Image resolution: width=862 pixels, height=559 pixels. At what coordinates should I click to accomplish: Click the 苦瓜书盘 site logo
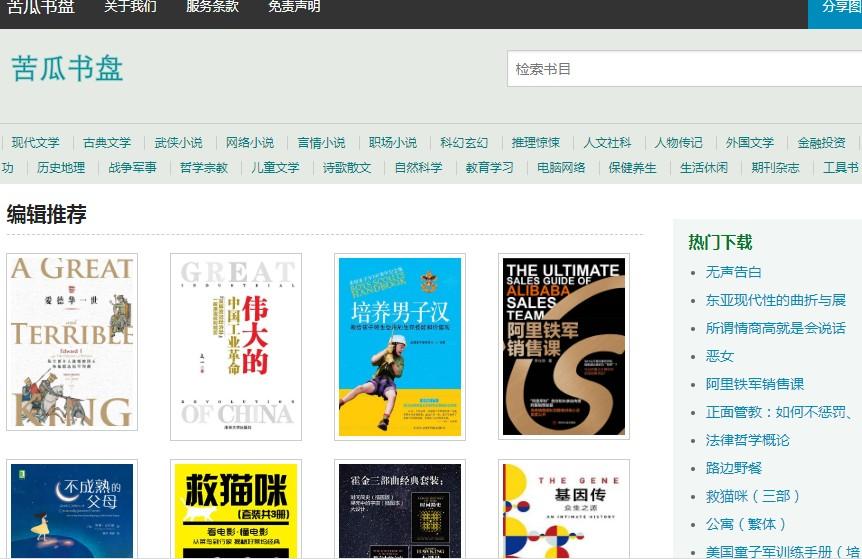pos(67,69)
